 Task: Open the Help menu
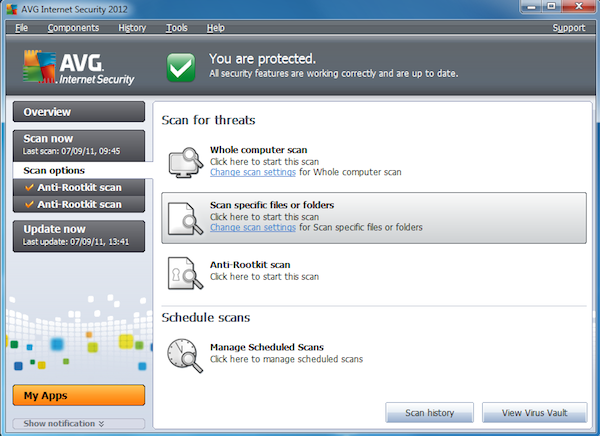(x=215, y=28)
